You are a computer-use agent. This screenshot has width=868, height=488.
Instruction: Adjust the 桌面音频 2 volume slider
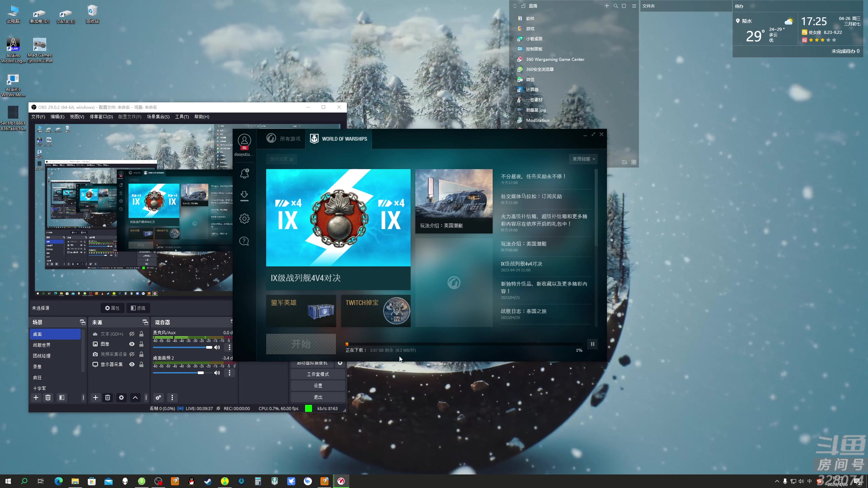(x=201, y=373)
